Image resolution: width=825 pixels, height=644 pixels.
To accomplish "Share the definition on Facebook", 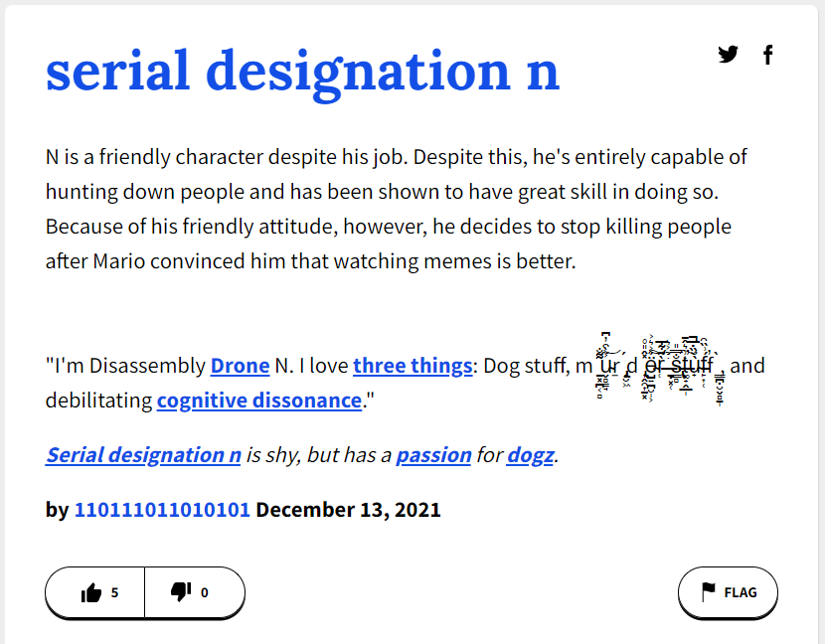I will [767, 55].
